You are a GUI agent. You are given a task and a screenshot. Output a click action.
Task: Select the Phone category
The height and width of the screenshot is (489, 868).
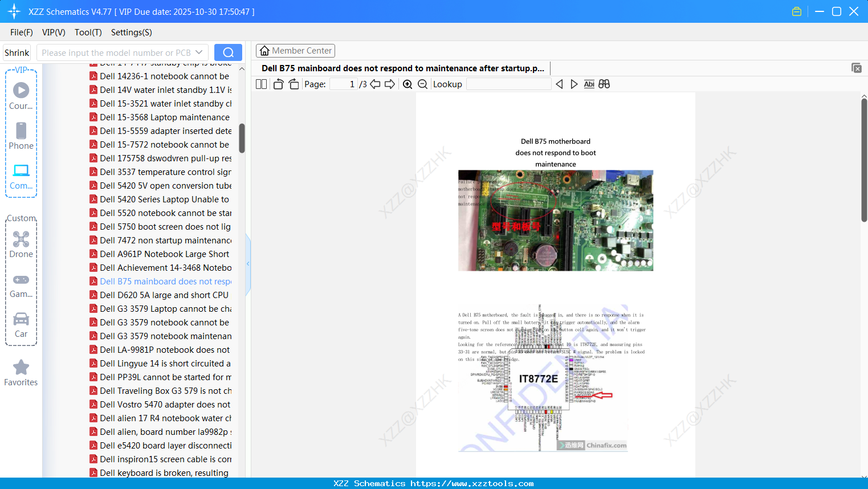point(21,136)
